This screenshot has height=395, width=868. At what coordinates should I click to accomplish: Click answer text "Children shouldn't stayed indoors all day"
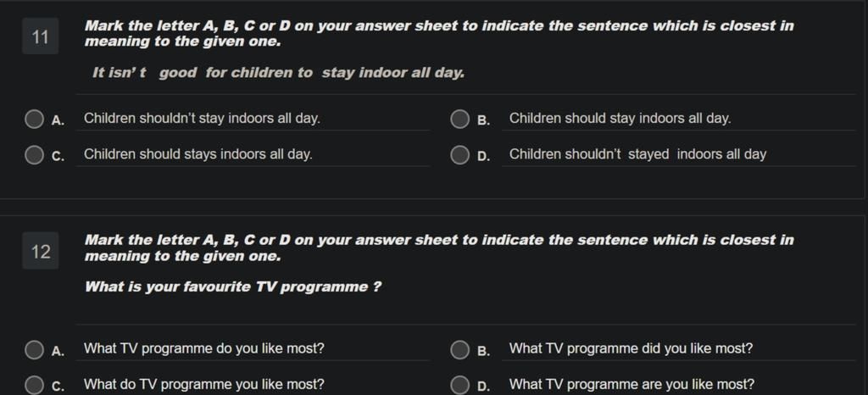click(637, 154)
